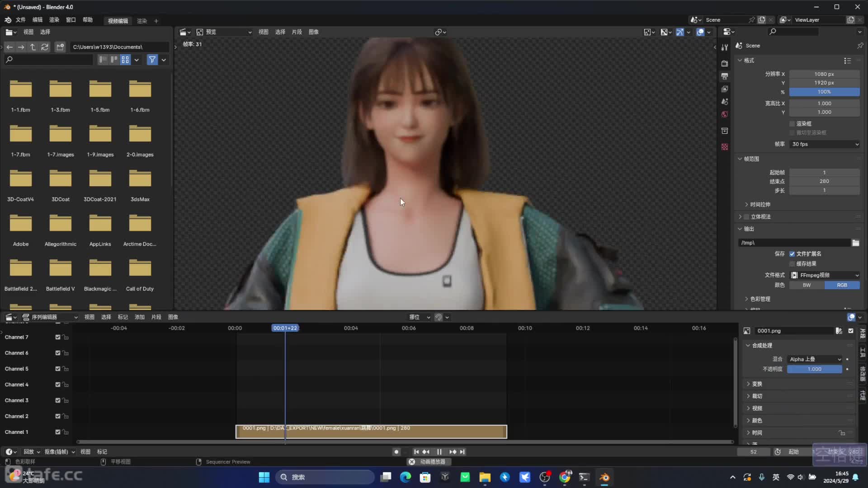Lock Channel 2
This screenshot has width=868, height=488.
pos(66,416)
